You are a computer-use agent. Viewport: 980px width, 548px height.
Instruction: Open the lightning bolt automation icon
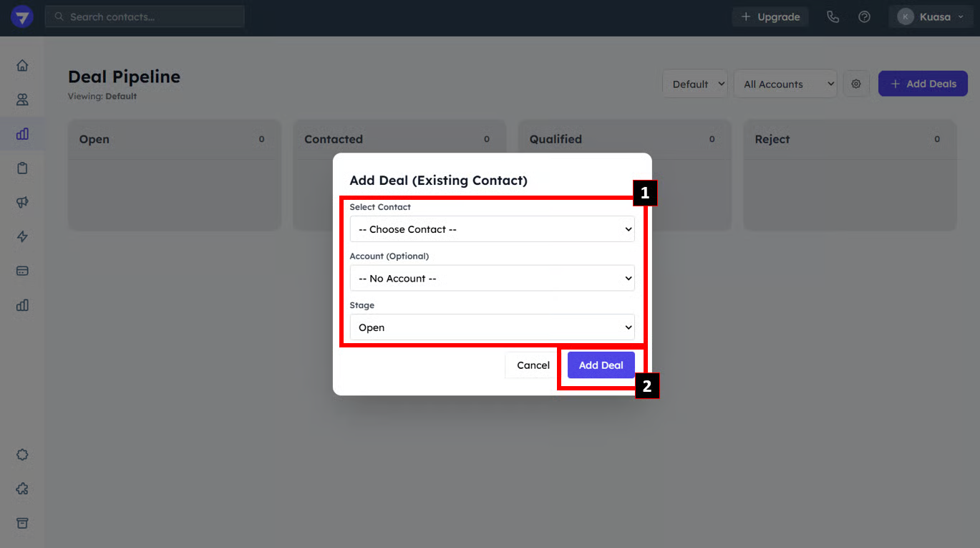tap(22, 237)
